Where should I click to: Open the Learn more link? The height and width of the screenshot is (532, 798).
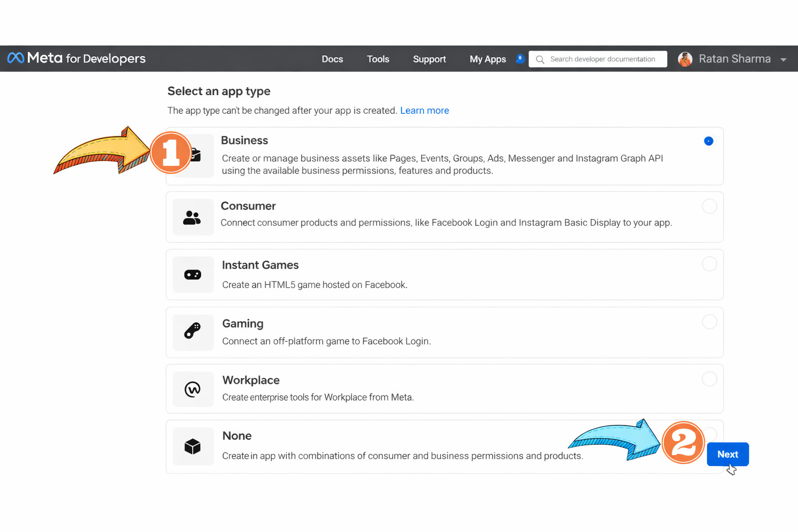[x=424, y=111]
